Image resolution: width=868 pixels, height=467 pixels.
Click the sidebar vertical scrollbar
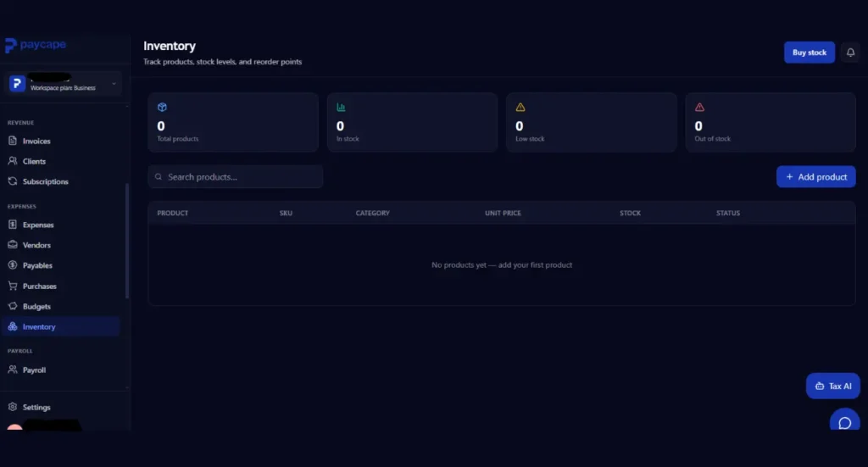point(127,241)
